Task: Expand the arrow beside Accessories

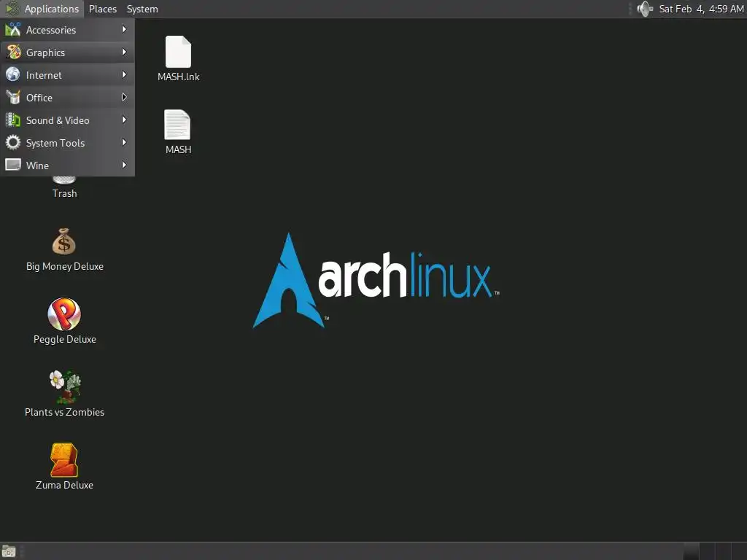Action: coord(124,29)
